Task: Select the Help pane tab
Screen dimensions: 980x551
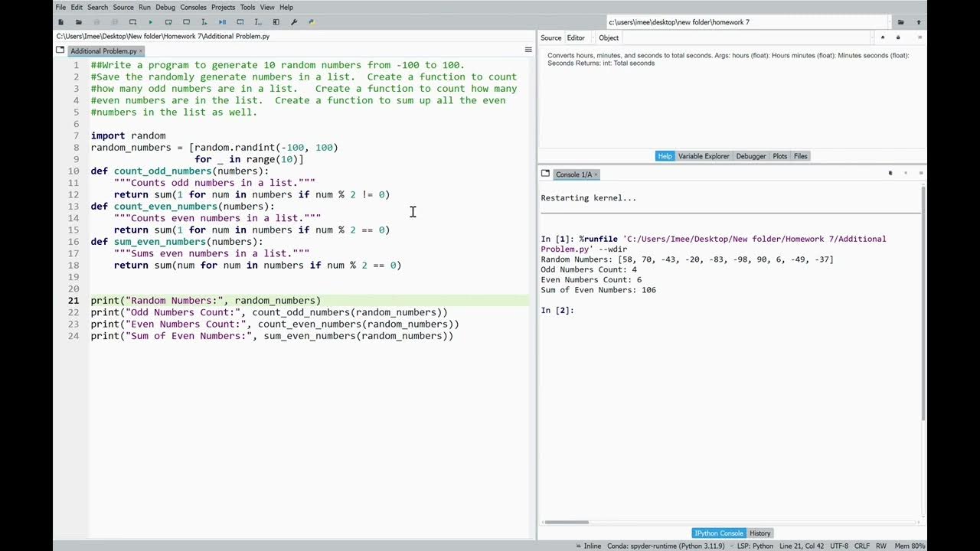Action: click(x=665, y=156)
